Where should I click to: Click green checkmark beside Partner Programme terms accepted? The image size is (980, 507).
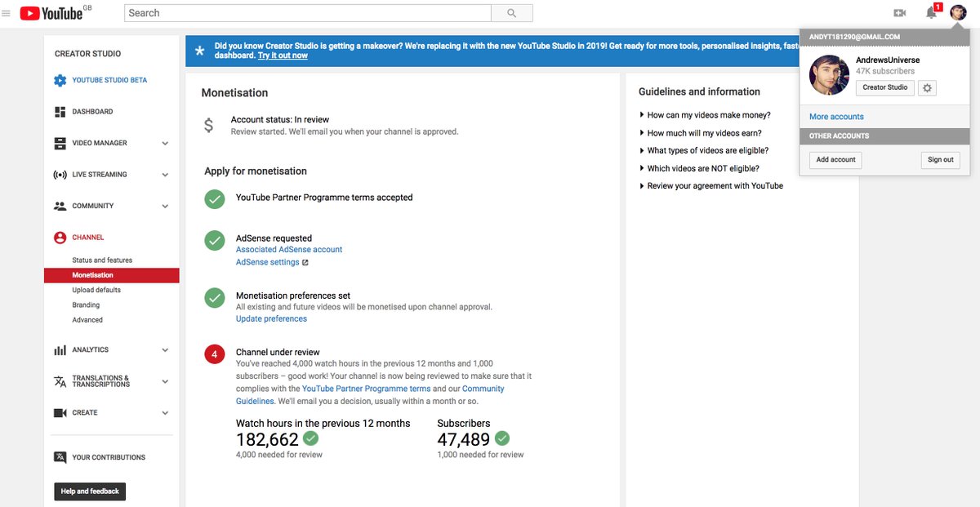[x=215, y=198]
